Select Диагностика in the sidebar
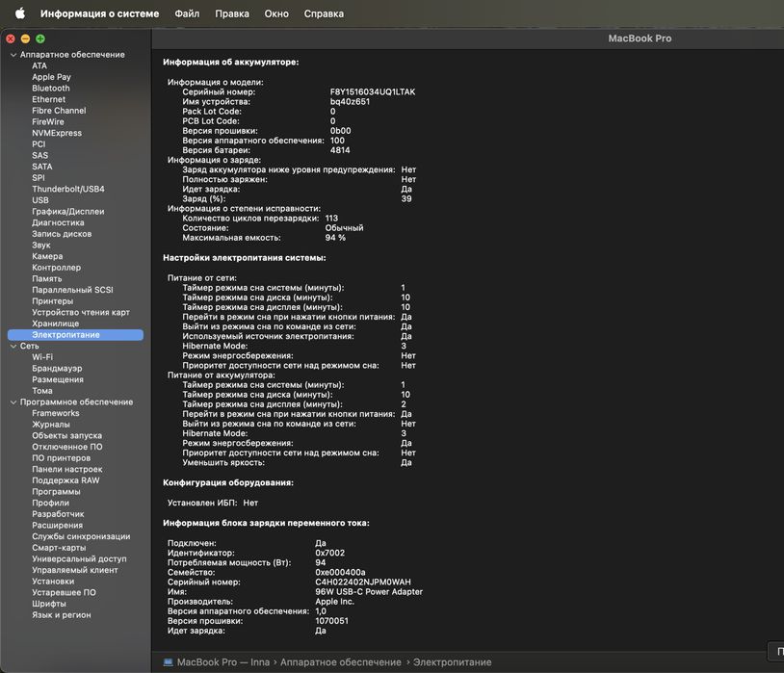Screen dimensions: 784x673 pyautogui.click(x=58, y=222)
